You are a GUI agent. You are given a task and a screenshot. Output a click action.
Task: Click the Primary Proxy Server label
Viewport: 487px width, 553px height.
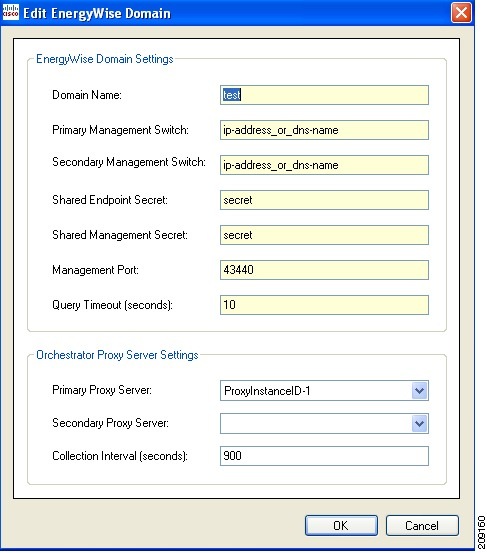tap(102, 390)
